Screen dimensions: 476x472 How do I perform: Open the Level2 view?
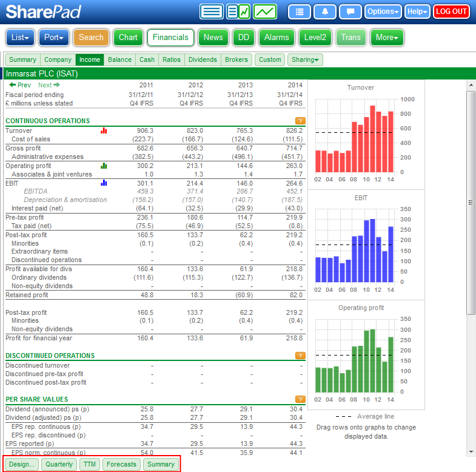pyautogui.click(x=315, y=38)
